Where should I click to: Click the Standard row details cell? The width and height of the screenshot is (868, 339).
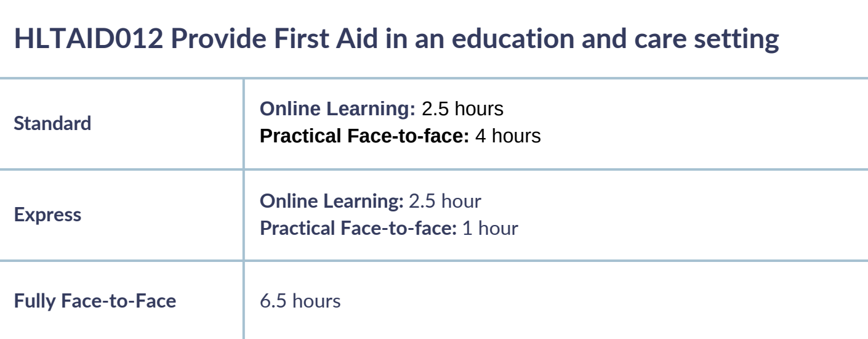point(555,123)
